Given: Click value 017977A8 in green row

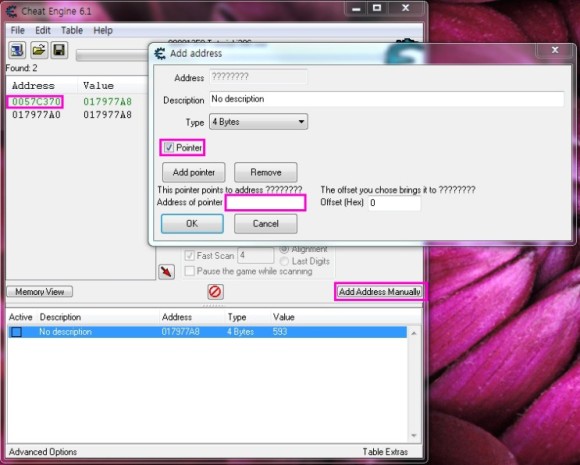Looking at the screenshot, I should [107, 101].
